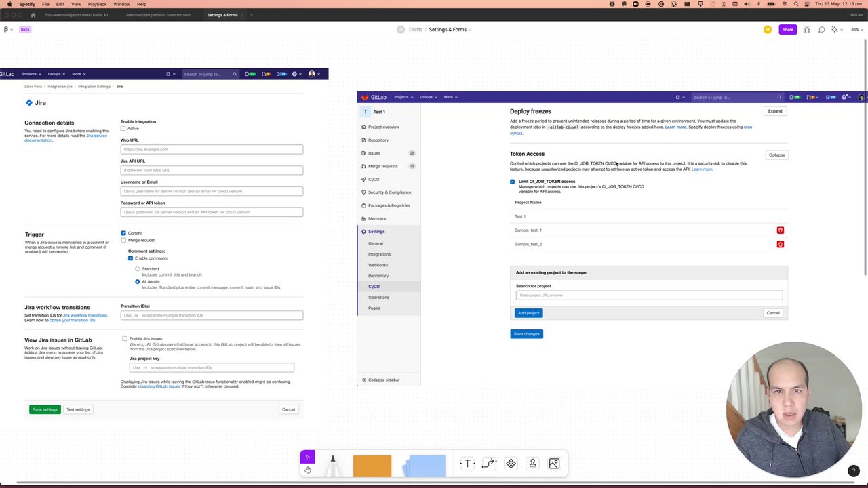Select the Text tool
The image size is (868, 488).
pos(467,464)
